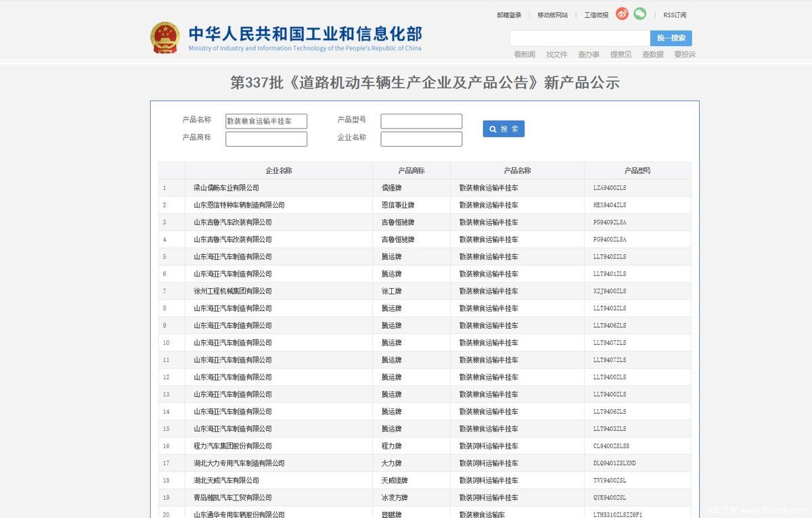Focus the site-wide search box

click(580, 39)
